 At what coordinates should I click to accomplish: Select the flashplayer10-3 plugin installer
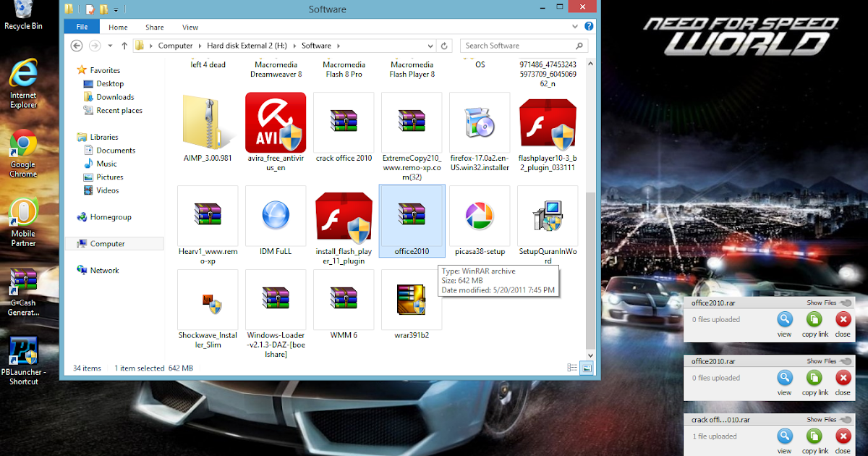pyautogui.click(x=548, y=132)
